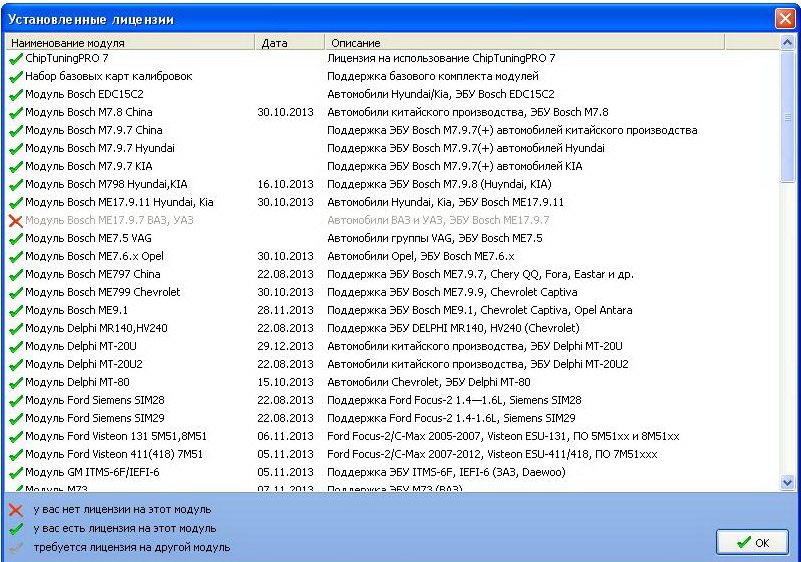801x562 pixels.
Task: Click checkmark beside Модуль Bosch ME7.5 VAG
Action: (x=16, y=239)
